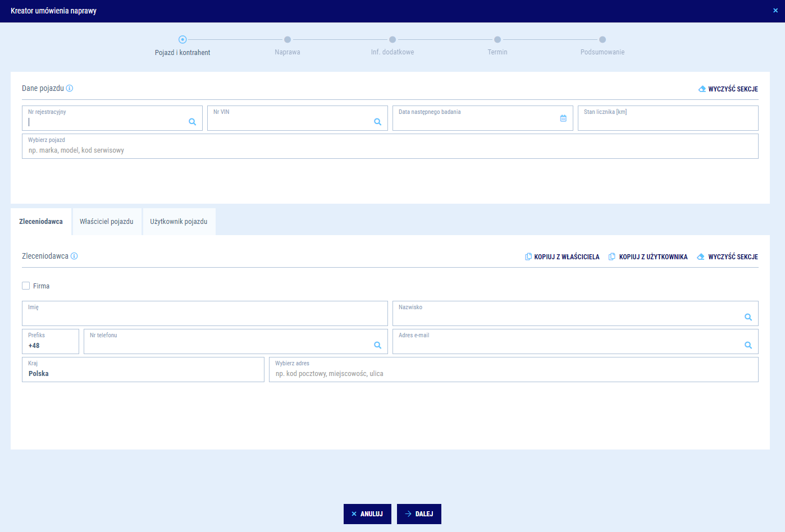Click Kopiuj z właściciela

point(562,256)
